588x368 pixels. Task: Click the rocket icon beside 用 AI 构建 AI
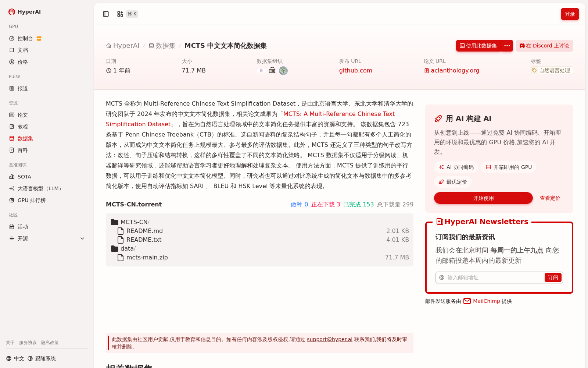tap(438, 118)
